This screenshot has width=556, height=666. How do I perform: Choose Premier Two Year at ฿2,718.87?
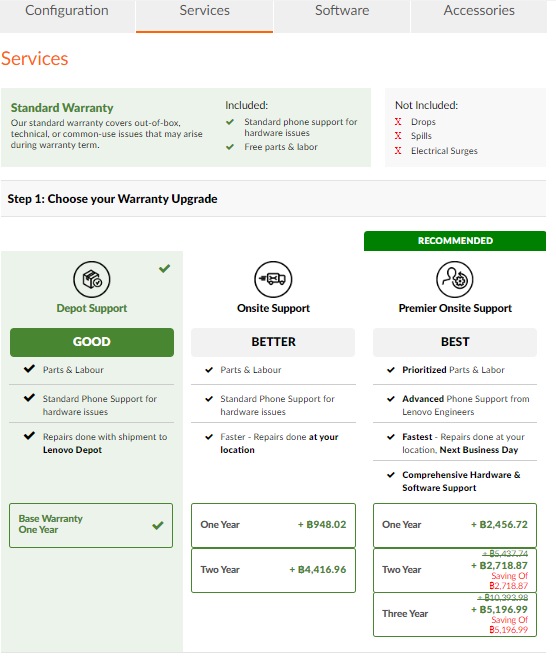tap(455, 570)
